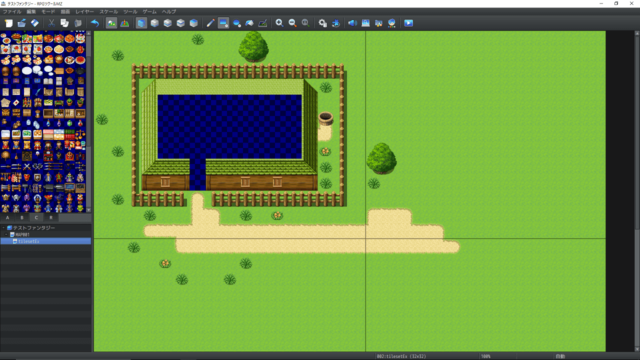This screenshot has width=640, height=360.
Task: Switch to Event editing mode icon
Action: (x=124, y=23)
